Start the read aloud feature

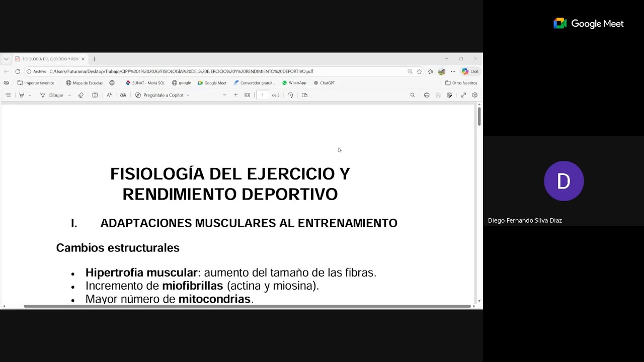tap(109, 95)
